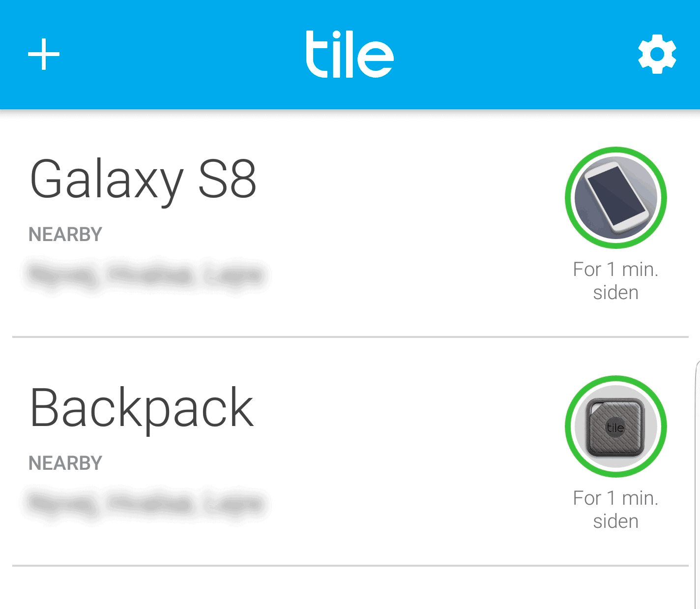
Task: Tap the divider line beneath Backpack row
Action: click(350, 566)
